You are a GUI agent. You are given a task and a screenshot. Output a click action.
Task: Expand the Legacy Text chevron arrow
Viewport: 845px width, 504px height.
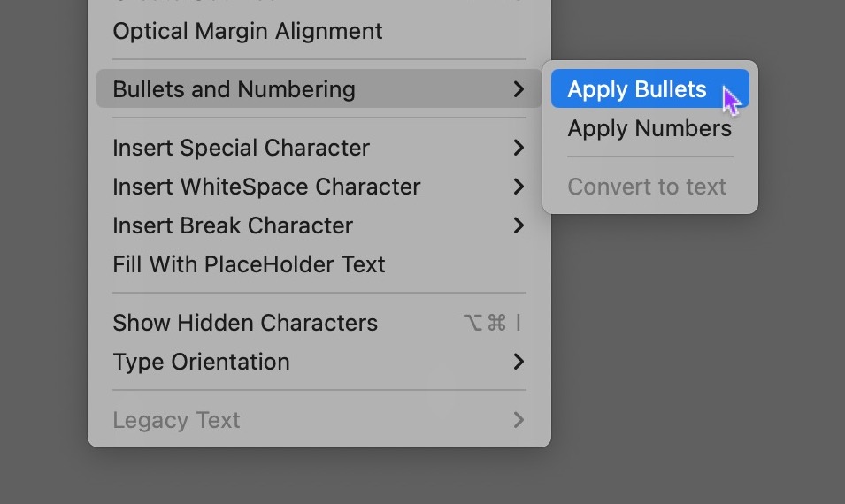point(519,420)
